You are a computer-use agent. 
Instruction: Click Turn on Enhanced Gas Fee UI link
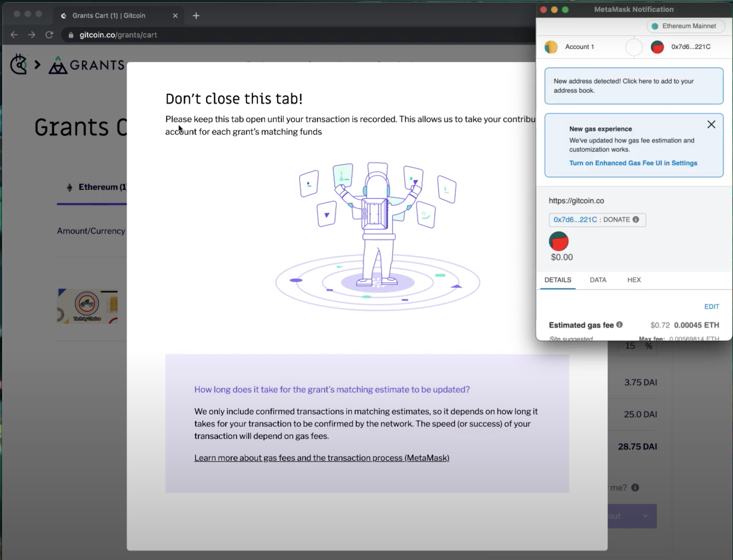point(633,163)
